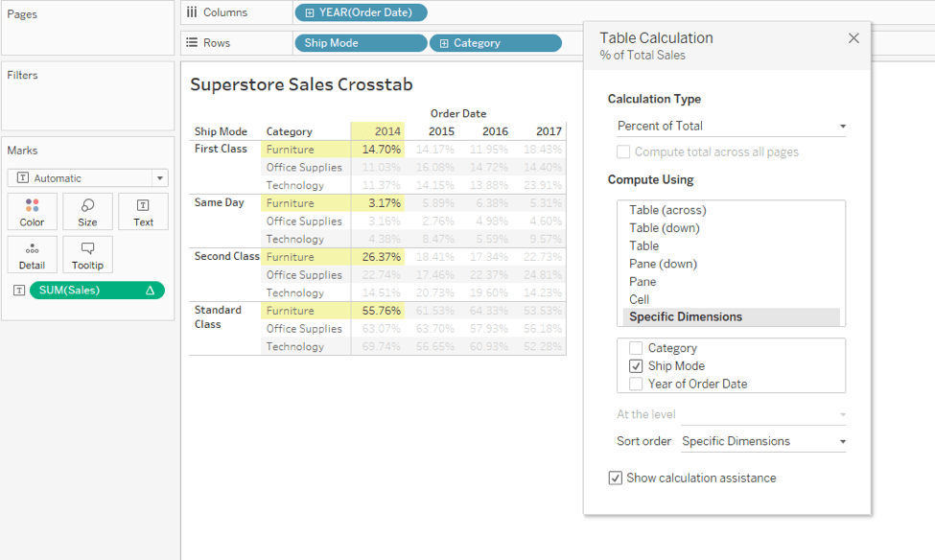Open the Sort order dropdown
The image size is (935, 560).
pyautogui.click(x=762, y=441)
